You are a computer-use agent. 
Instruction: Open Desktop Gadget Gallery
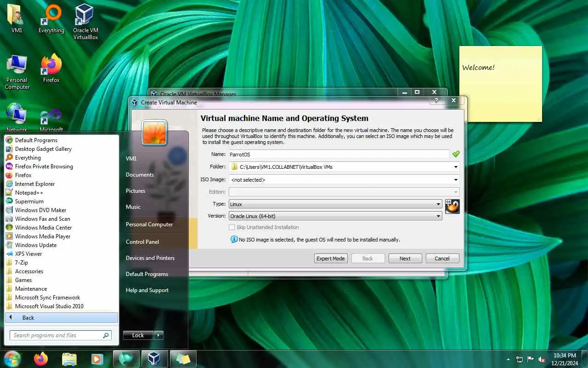click(x=43, y=149)
